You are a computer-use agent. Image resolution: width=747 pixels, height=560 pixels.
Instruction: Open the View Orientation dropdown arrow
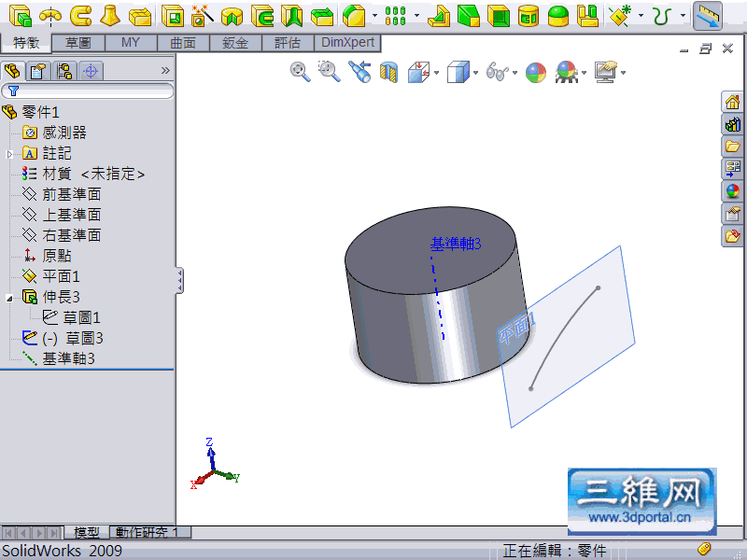[436, 73]
